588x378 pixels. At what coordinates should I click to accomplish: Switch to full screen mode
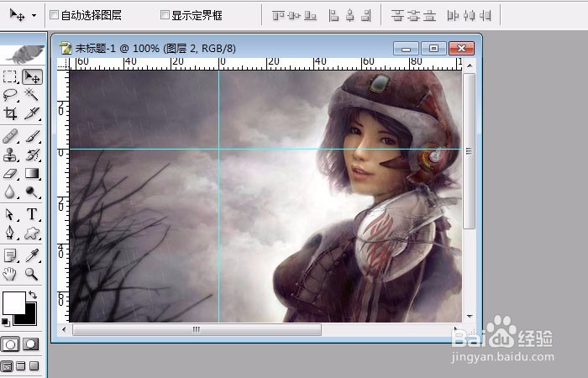34,365
